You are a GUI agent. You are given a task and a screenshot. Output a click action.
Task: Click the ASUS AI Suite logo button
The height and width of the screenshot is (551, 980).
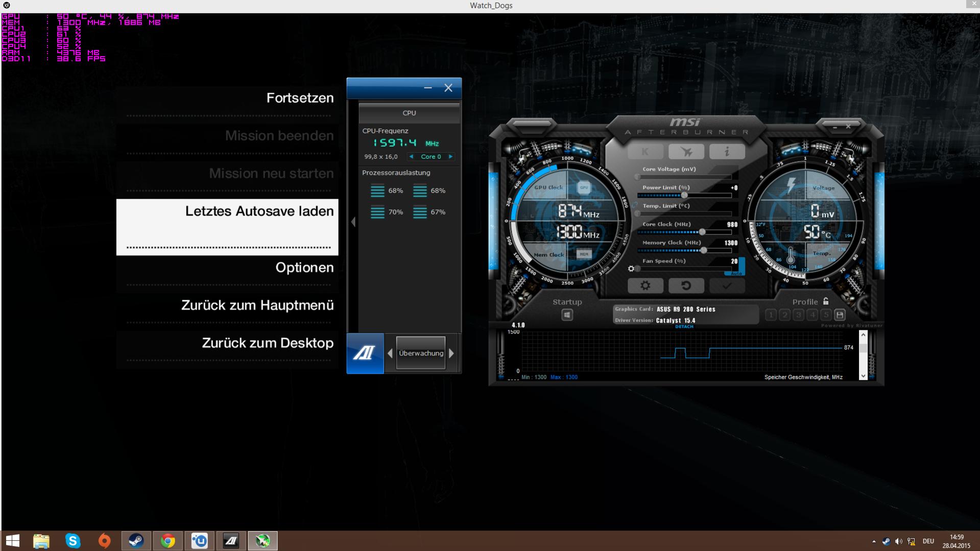[x=365, y=353]
